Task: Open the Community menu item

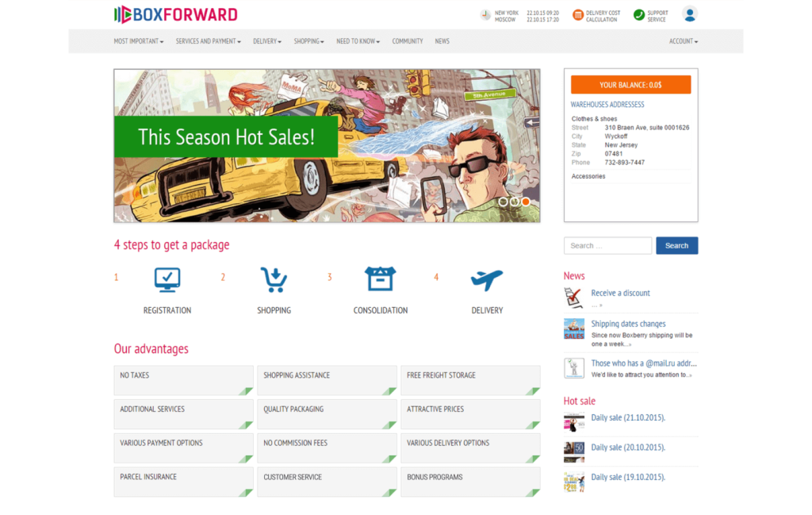Action: click(x=407, y=40)
